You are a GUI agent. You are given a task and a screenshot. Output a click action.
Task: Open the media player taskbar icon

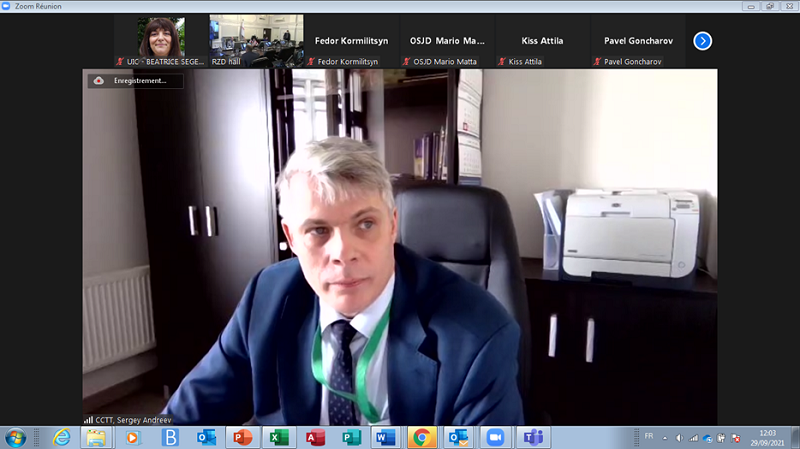click(x=133, y=437)
